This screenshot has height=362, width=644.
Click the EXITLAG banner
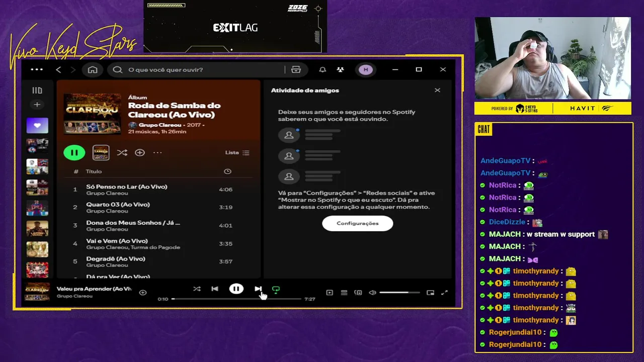[235, 28]
